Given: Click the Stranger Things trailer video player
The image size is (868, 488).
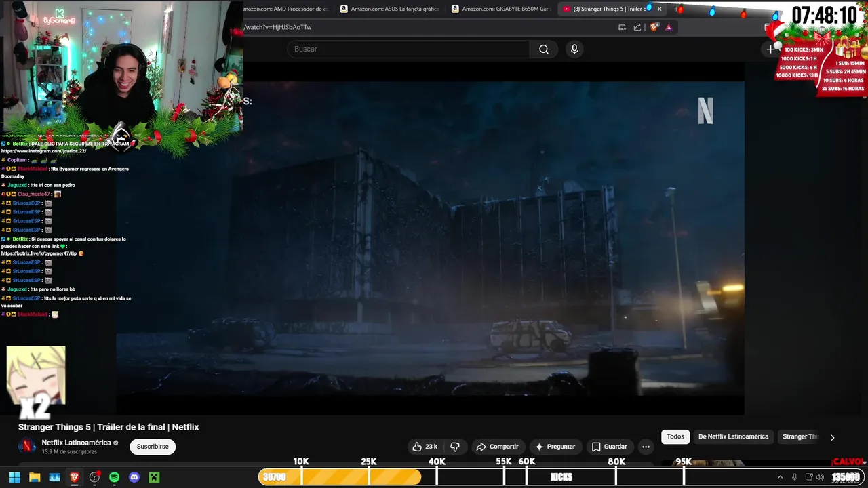Looking at the screenshot, I should pyautogui.click(x=430, y=239).
